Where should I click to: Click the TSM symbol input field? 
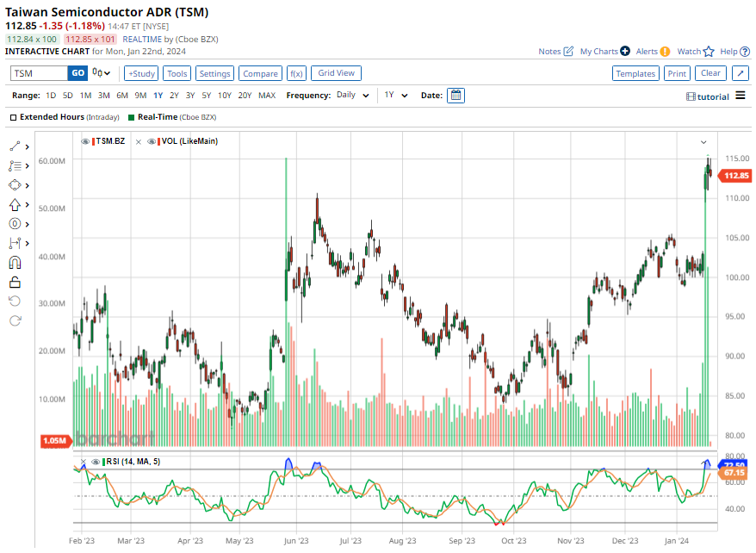click(x=38, y=74)
